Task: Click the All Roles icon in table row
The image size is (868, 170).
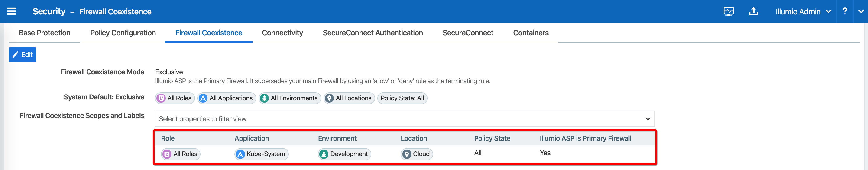Action: [167, 154]
